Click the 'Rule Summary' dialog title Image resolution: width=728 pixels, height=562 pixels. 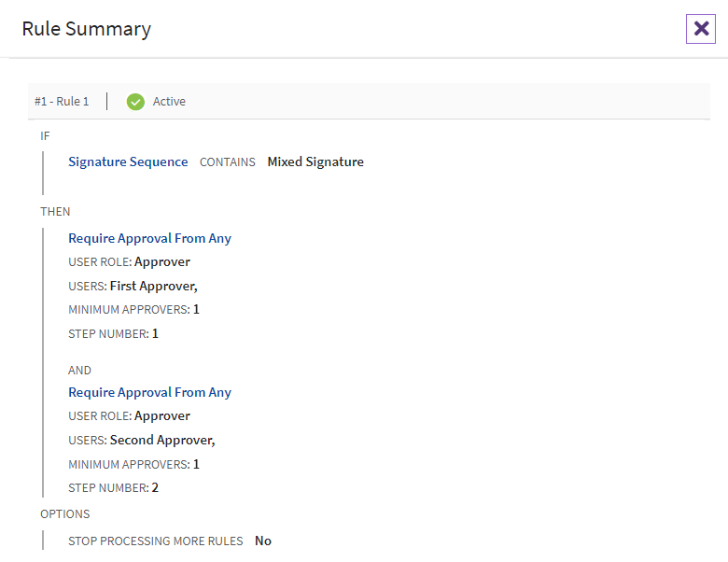click(86, 29)
